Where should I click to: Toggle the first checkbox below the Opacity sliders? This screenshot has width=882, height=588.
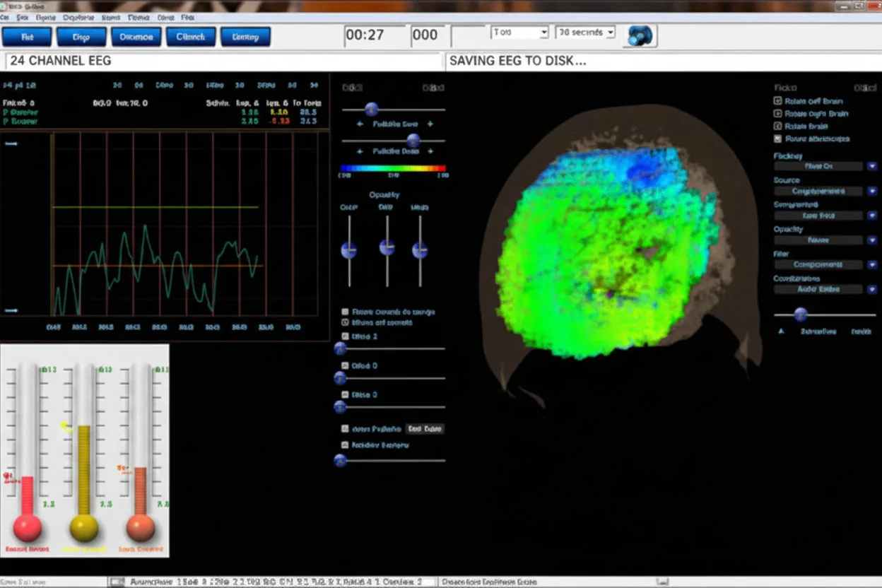point(345,312)
